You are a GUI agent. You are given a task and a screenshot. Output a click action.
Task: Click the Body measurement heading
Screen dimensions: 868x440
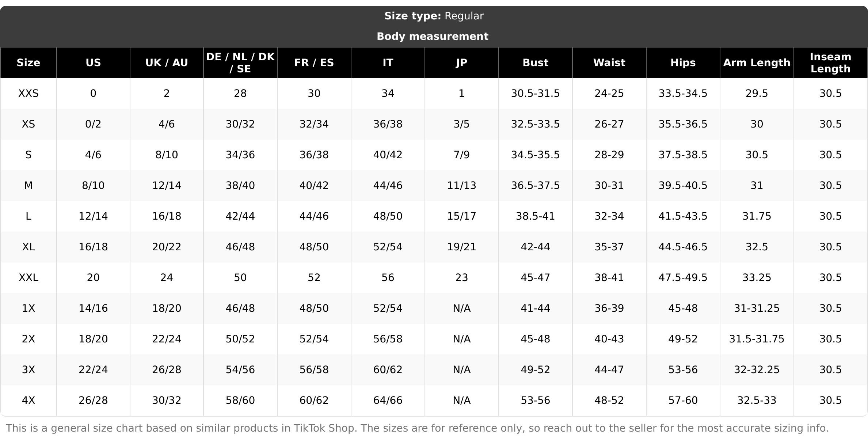(432, 36)
